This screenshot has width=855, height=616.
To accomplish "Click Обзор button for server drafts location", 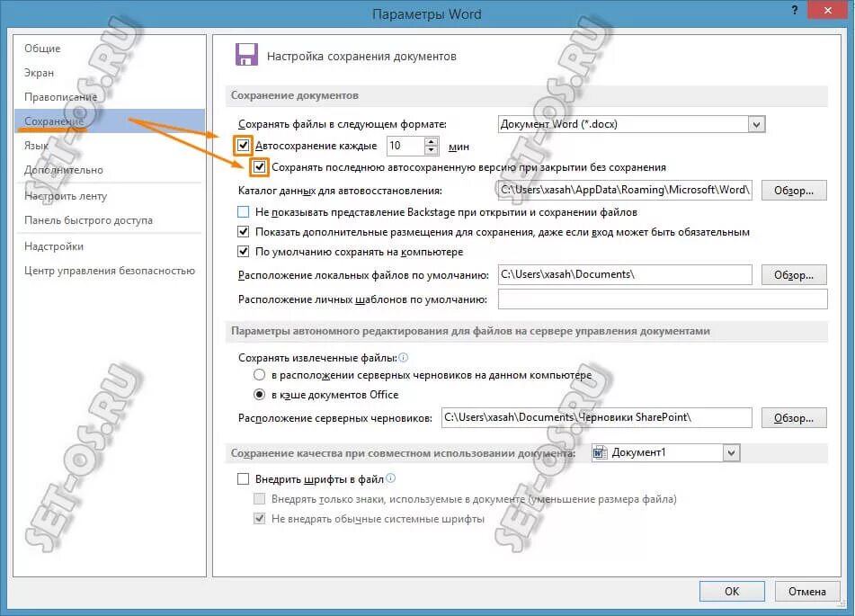I will point(793,418).
